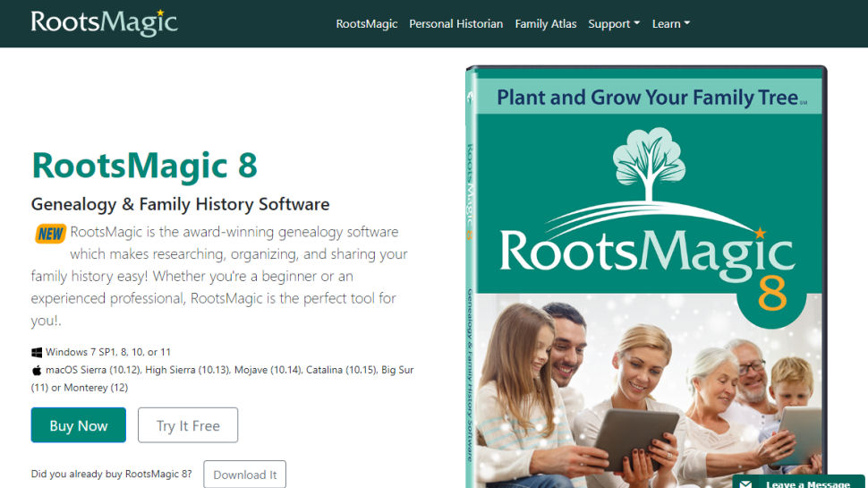The width and height of the screenshot is (868, 488).
Task: Expand the Support dropdown menu
Action: pyautogui.click(x=613, y=24)
